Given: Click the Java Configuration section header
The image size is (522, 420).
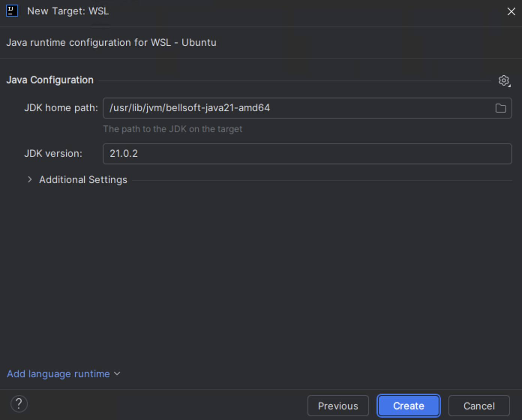Looking at the screenshot, I should coord(50,80).
